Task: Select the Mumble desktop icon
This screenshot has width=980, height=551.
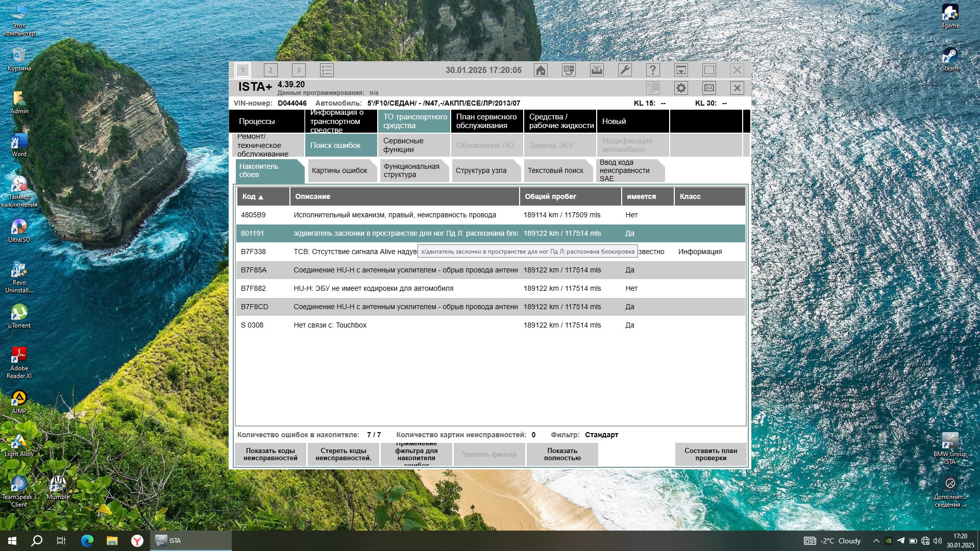Action: click(58, 488)
